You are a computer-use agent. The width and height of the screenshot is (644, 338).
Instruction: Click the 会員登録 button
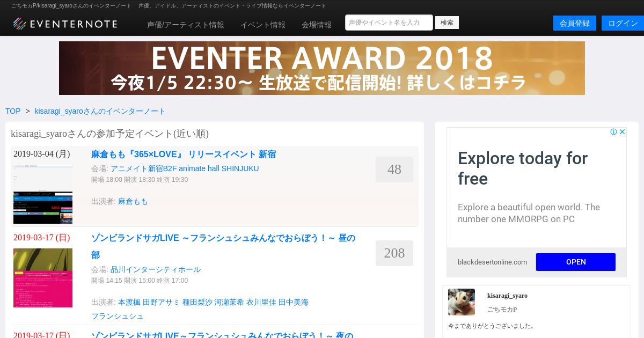[x=575, y=23]
